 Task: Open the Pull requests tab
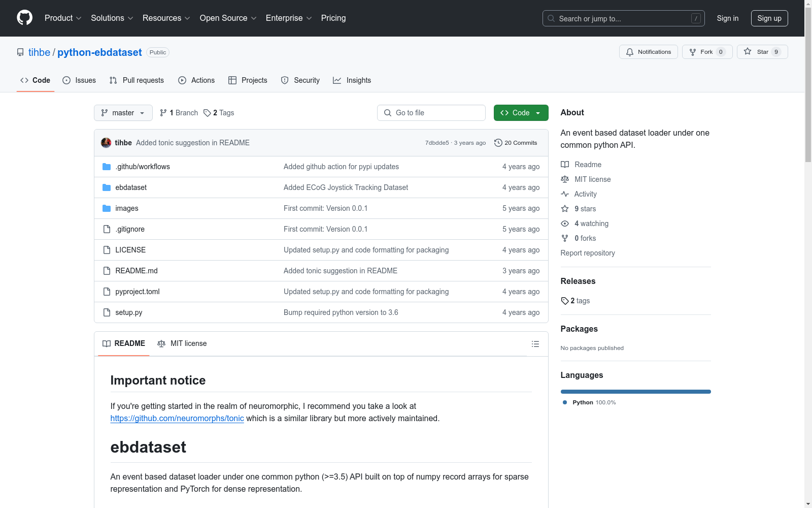137,80
